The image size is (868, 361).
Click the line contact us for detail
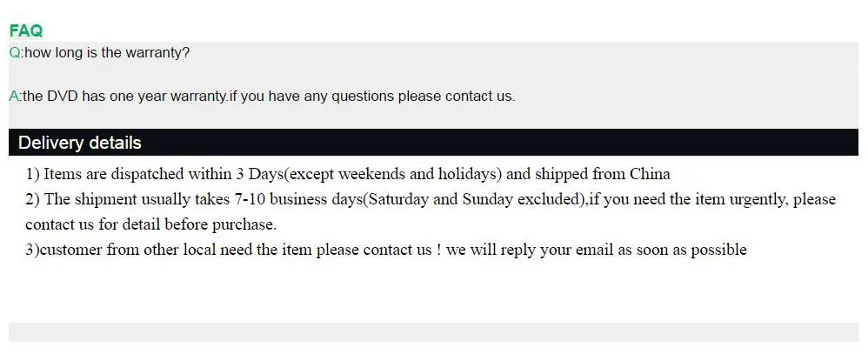[150, 224]
